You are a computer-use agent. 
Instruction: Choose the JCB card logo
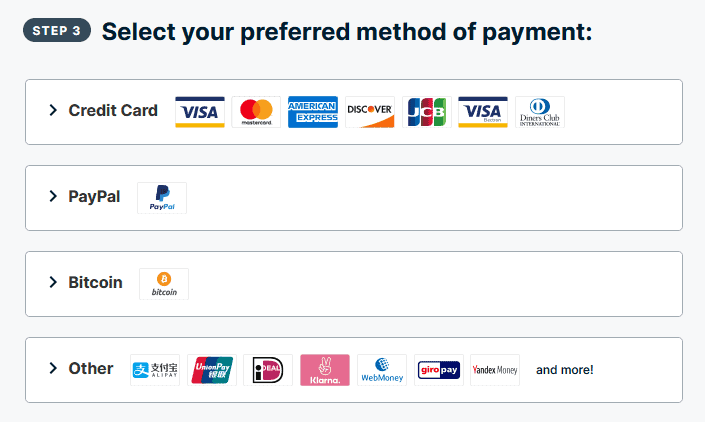tap(427, 112)
